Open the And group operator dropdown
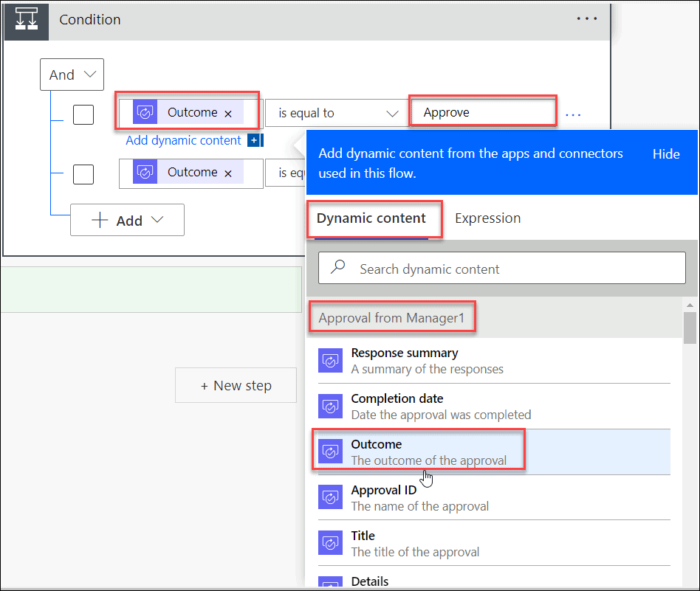 [72, 75]
